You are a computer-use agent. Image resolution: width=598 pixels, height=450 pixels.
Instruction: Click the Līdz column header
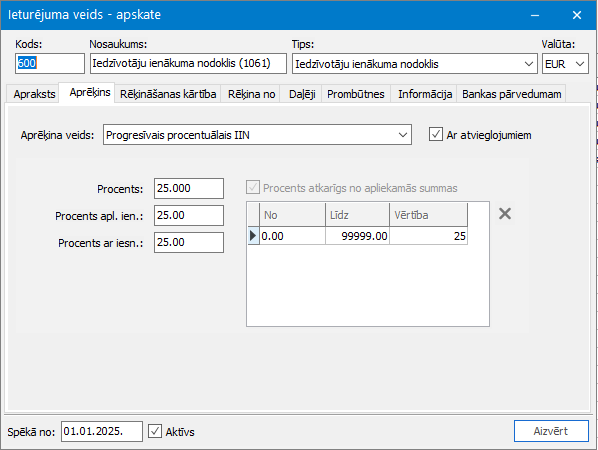357,215
